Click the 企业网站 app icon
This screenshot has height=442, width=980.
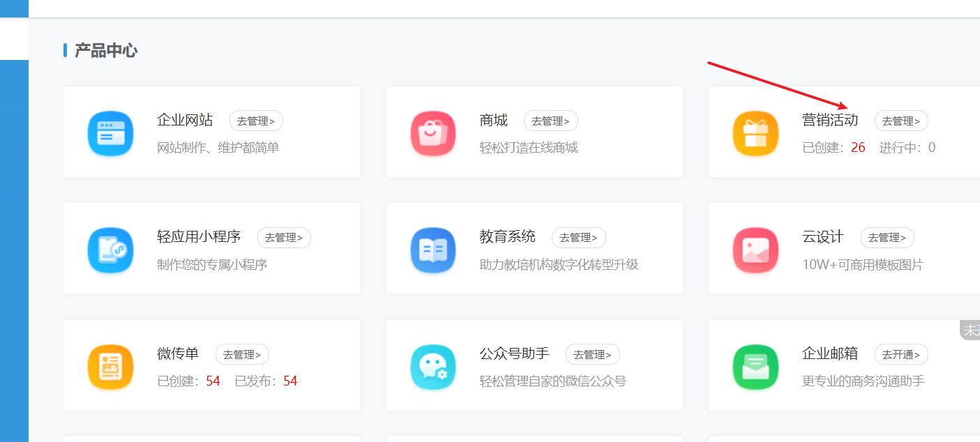[x=110, y=132]
